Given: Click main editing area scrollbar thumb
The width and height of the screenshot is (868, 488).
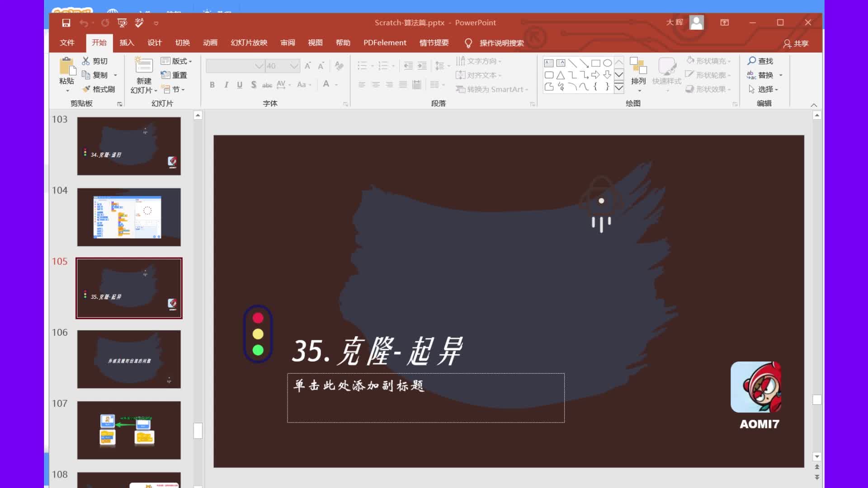Looking at the screenshot, I should click(816, 400).
